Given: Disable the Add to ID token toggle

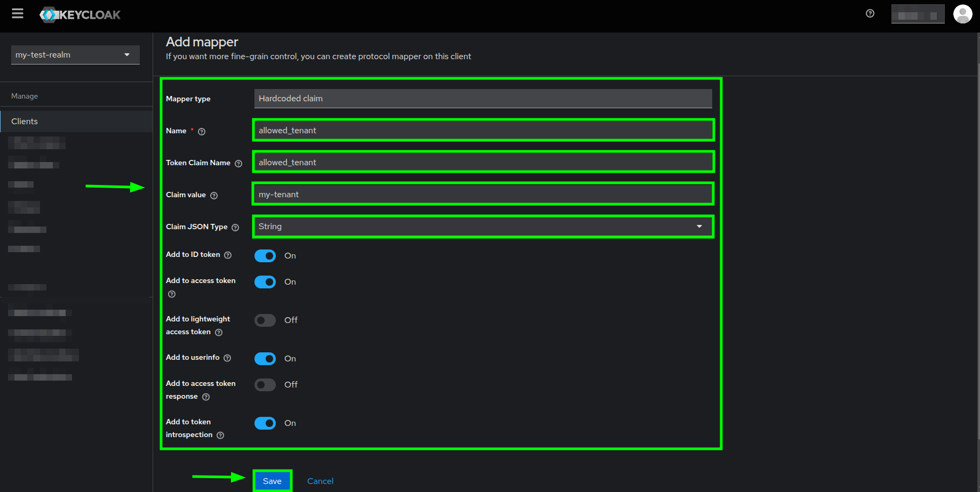Looking at the screenshot, I should click(265, 255).
